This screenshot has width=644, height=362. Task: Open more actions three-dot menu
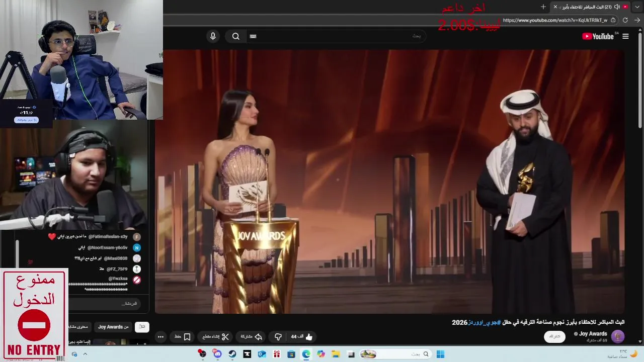click(x=160, y=337)
